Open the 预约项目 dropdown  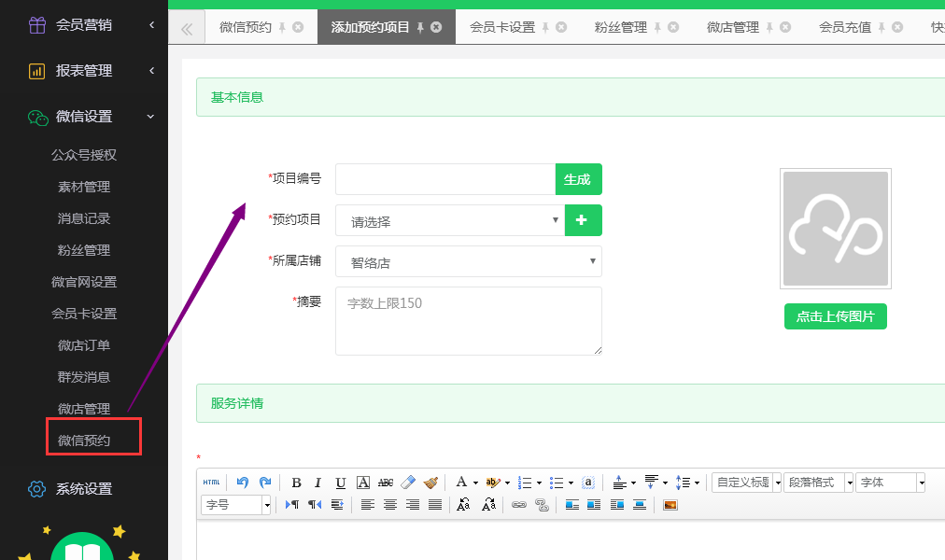pyautogui.click(x=449, y=221)
